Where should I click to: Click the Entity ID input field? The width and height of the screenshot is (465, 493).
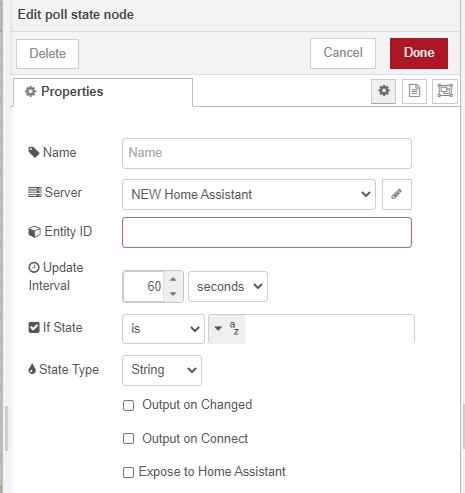pyautogui.click(x=267, y=232)
